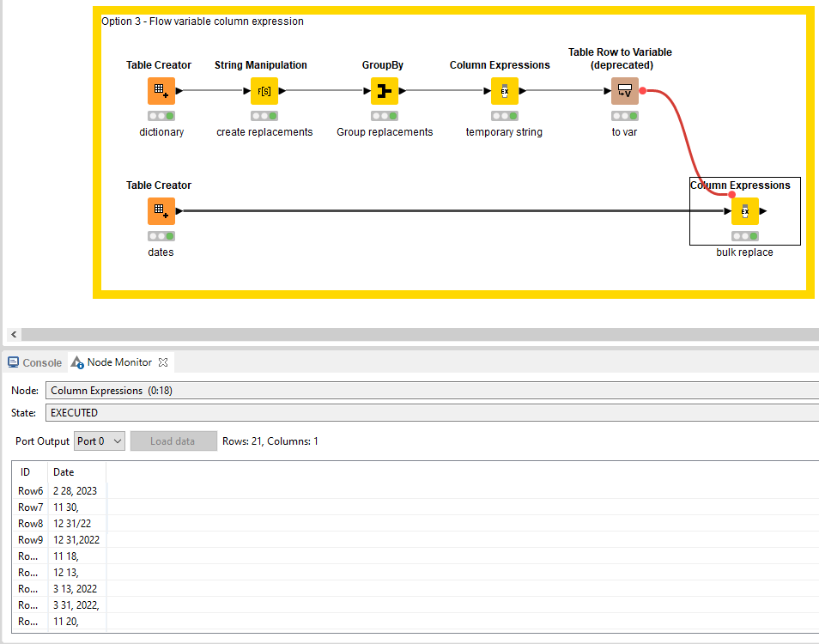
Task: Select cell '11 30,'
Action: 76,507
